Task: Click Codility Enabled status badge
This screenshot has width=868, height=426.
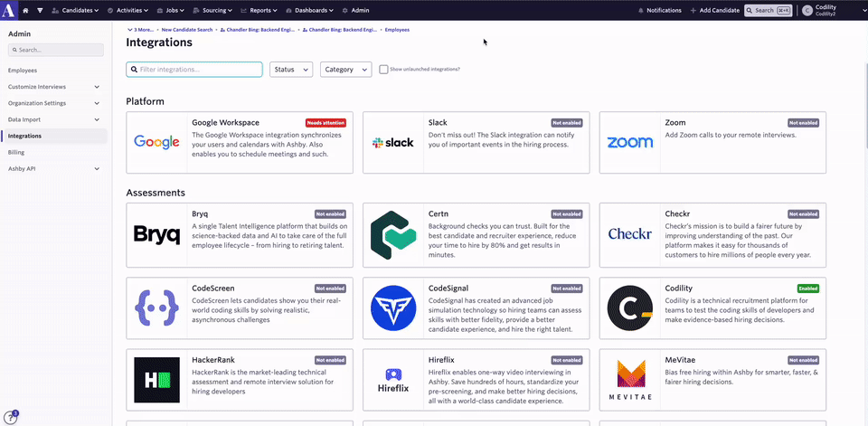Action: [x=808, y=289]
